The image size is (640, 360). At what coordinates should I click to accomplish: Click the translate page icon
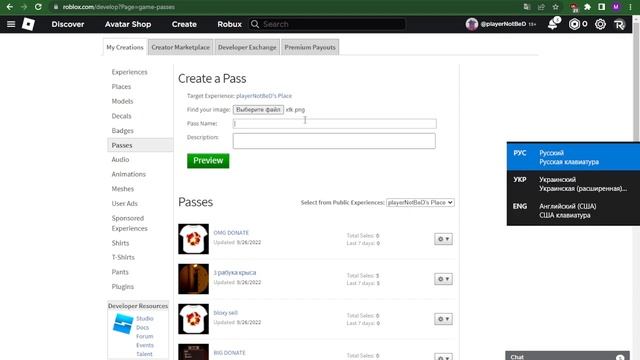click(x=527, y=7)
